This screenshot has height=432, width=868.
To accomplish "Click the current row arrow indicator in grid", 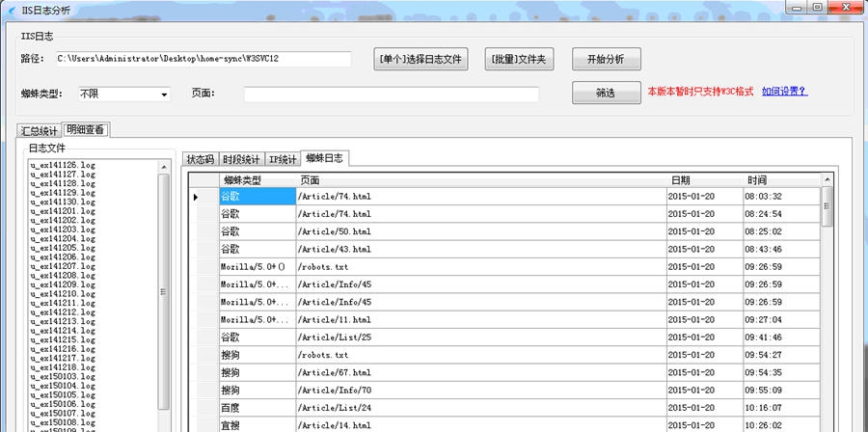I will click(x=196, y=197).
